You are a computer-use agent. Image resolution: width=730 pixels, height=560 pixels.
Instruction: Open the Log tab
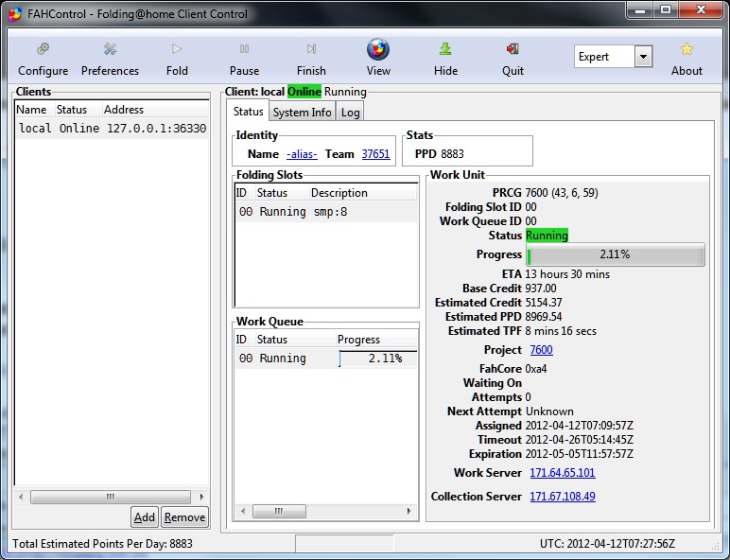click(350, 113)
